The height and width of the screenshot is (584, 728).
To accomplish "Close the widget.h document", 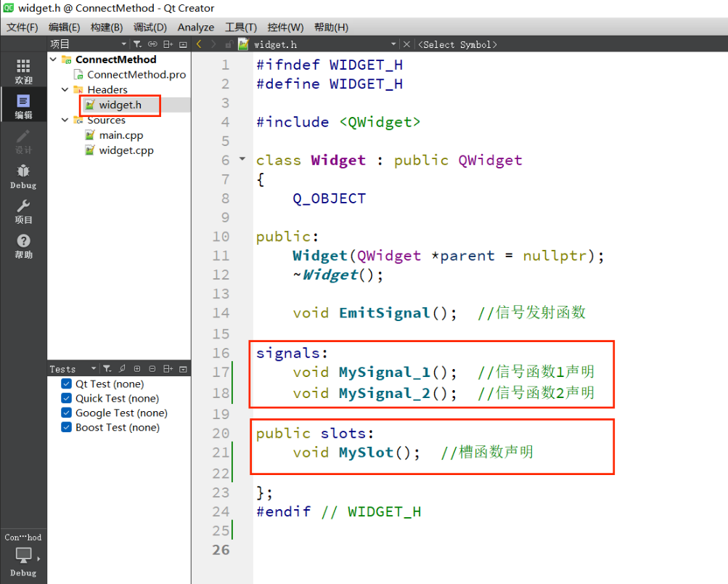I will [x=406, y=44].
